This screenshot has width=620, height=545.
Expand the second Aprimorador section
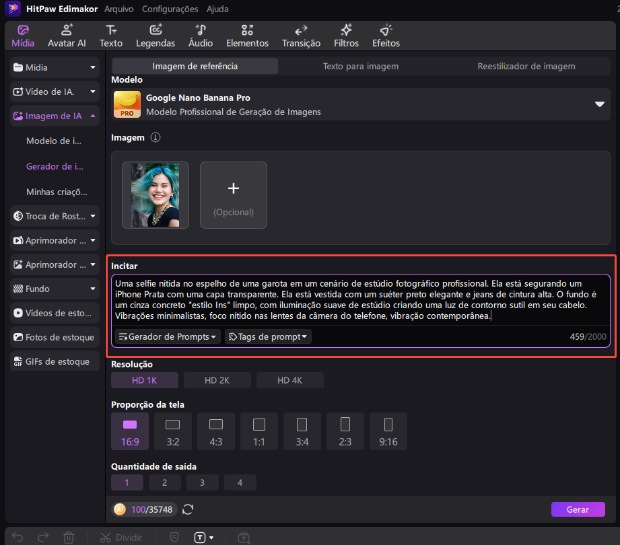pyautogui.click(x=55, y=265)
